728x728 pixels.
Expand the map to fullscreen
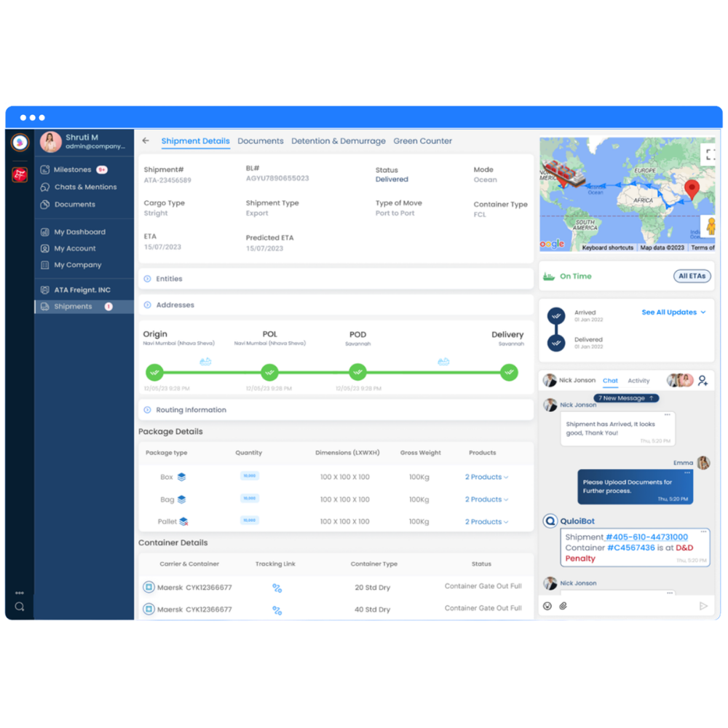710,154
